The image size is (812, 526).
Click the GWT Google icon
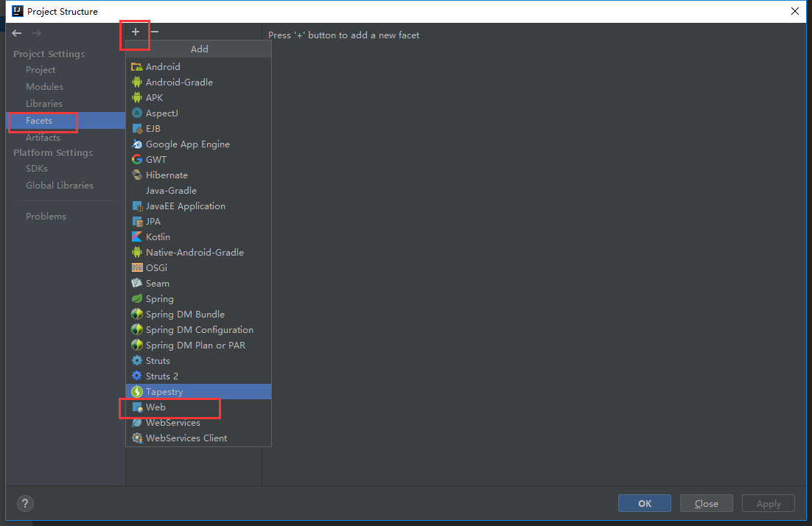pos(137,159)
